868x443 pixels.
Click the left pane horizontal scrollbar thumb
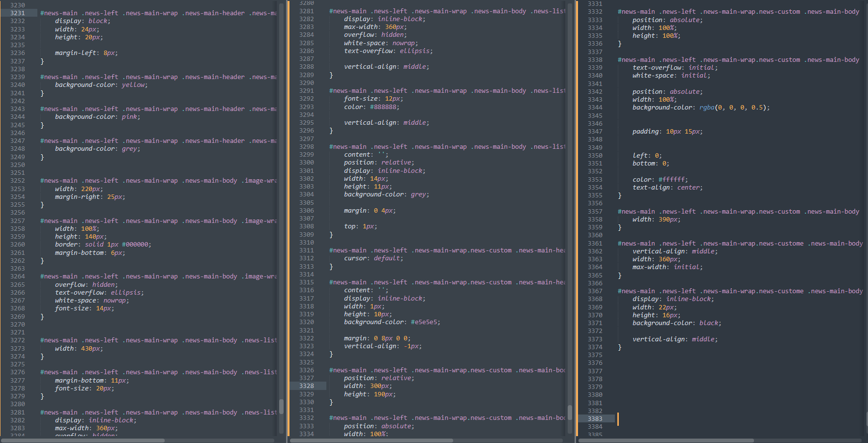point(83,441)
